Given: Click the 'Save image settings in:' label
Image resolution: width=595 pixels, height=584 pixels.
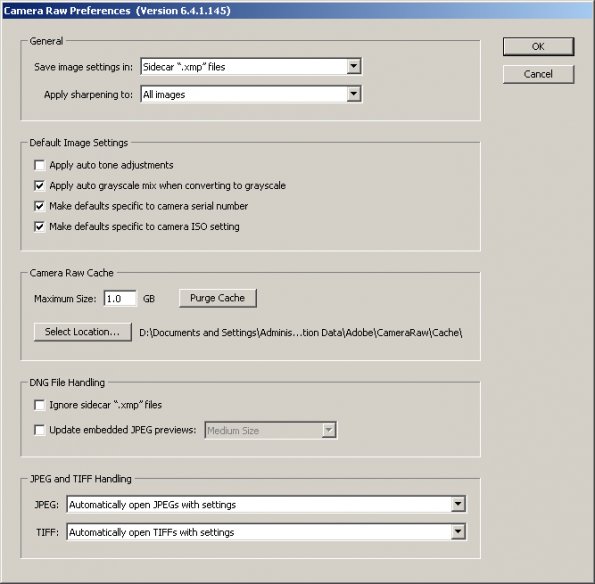Looking at the screenshot, I should (83, 67).
